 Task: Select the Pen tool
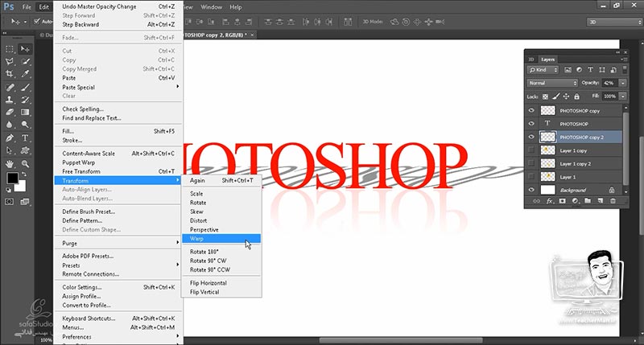pos(10,138)
